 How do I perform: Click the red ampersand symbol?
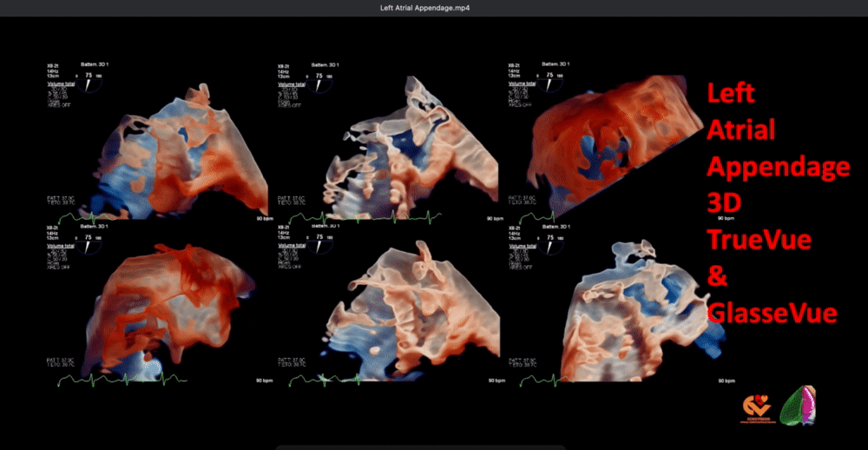[718, 278]
